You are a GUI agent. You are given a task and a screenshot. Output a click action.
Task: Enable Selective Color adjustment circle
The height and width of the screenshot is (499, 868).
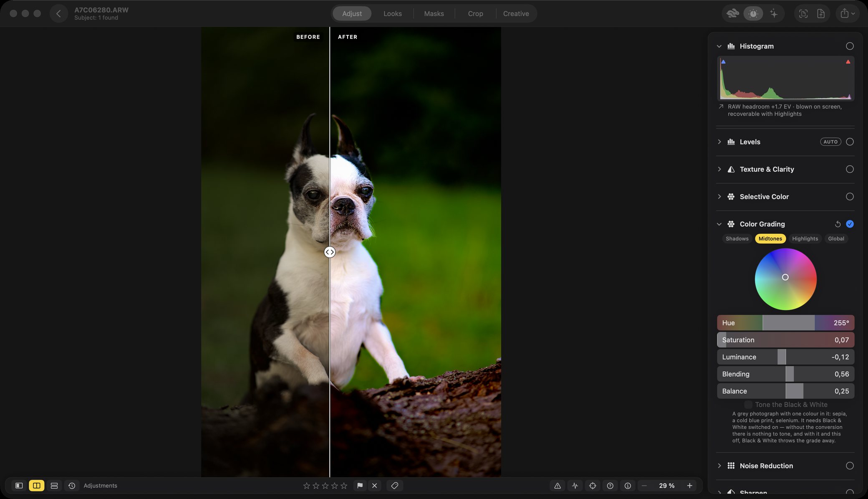tap(850, 196)
